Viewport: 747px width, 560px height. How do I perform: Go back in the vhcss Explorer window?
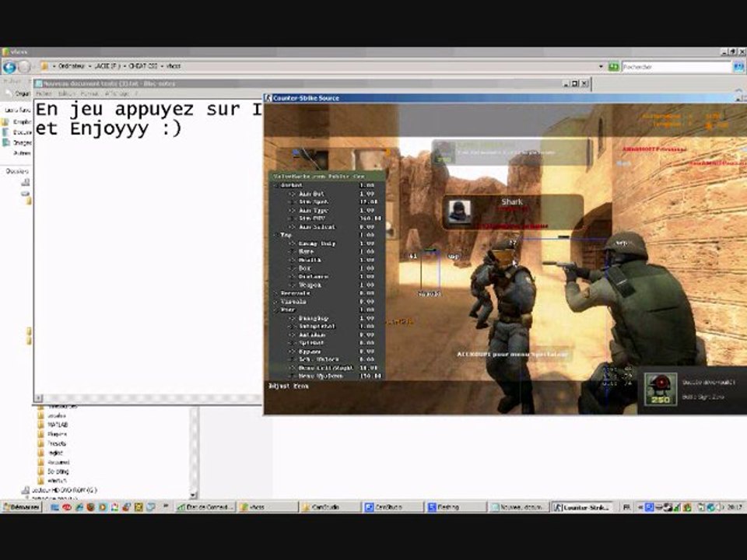pyautogui.click(x=9, y=67)
